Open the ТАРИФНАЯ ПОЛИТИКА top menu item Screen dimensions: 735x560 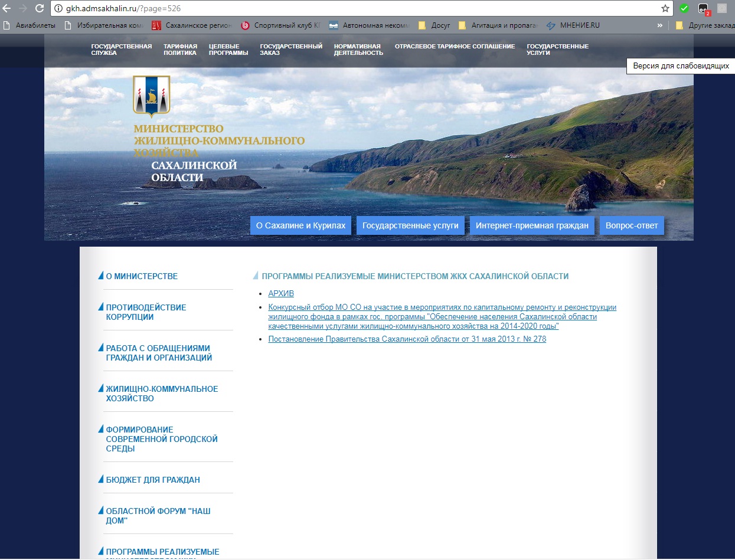coord(180,50)
